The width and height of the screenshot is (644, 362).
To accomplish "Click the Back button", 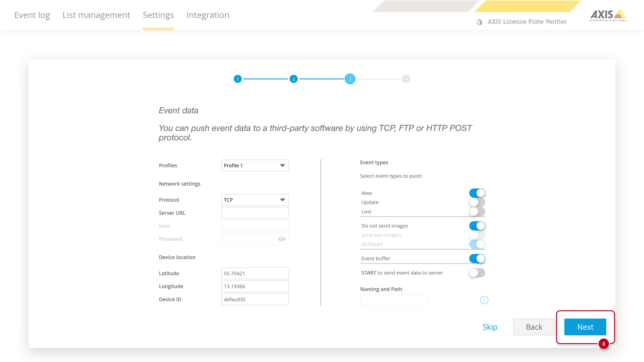I will [x=534, y=327].
